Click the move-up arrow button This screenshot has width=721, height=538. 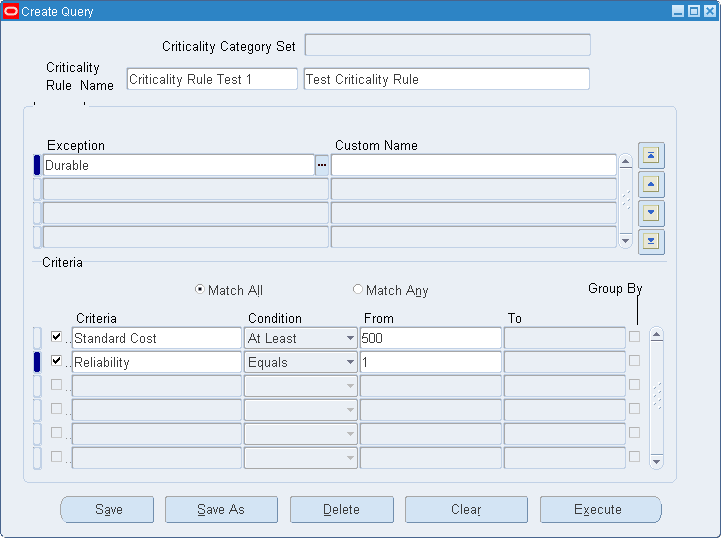click(x=651, y=184)
